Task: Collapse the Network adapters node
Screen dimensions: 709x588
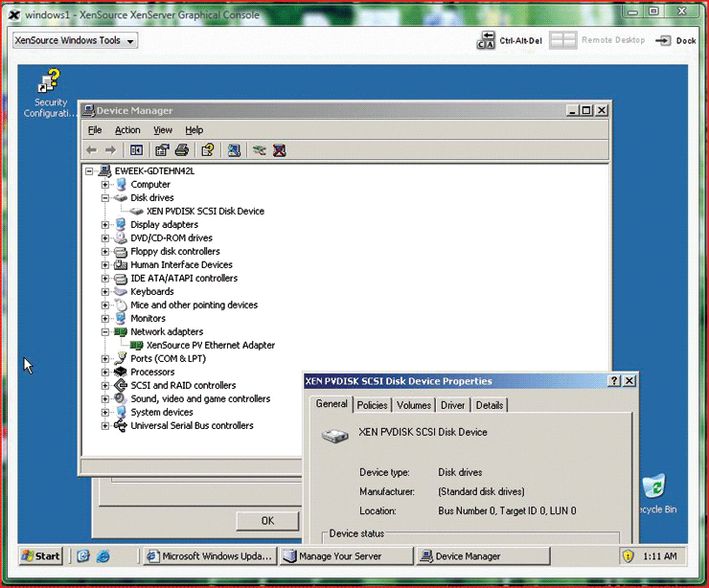Action: [104, 331]
